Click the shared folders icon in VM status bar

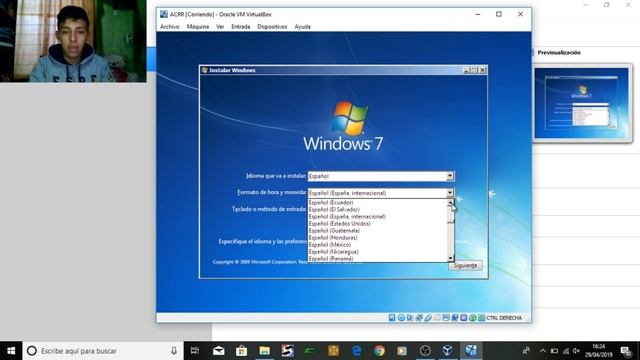(437, 318)
